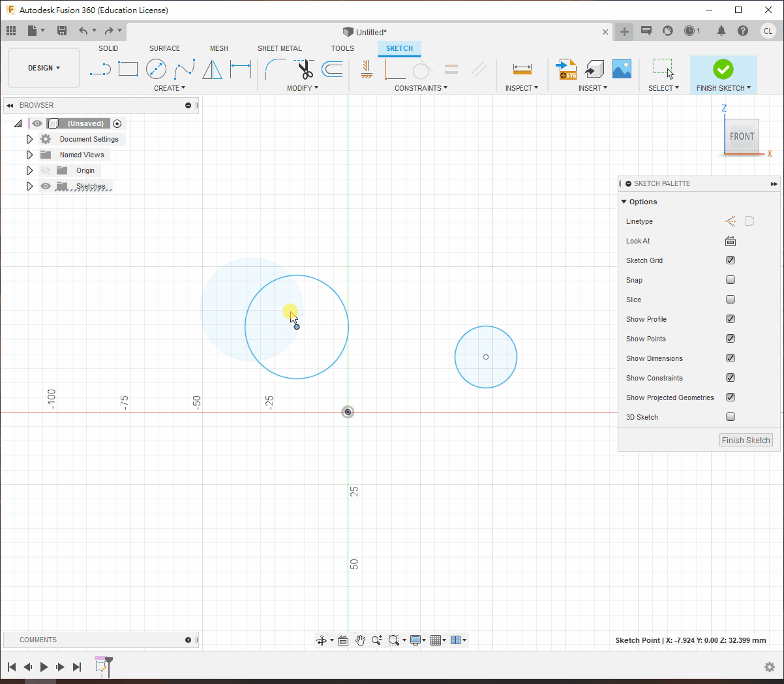This screenshot has width=784, height=684.
Task: Select the Sketch Dimension tool
Action: (241, 69)
